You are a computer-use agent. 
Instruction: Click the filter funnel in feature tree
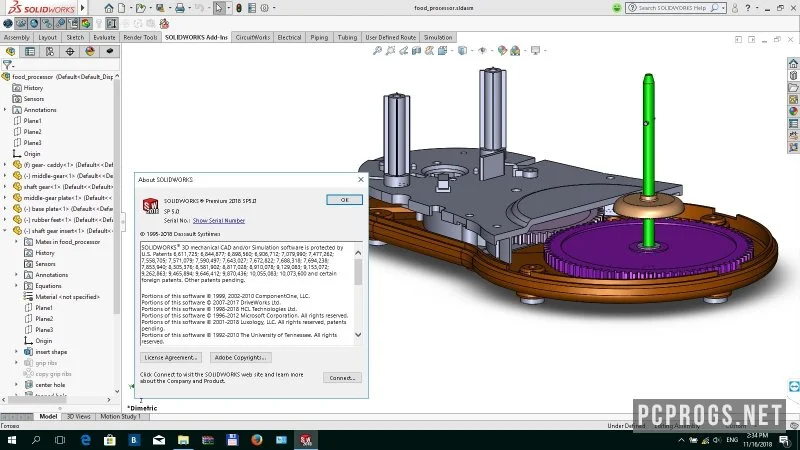[x=7, y=65]
